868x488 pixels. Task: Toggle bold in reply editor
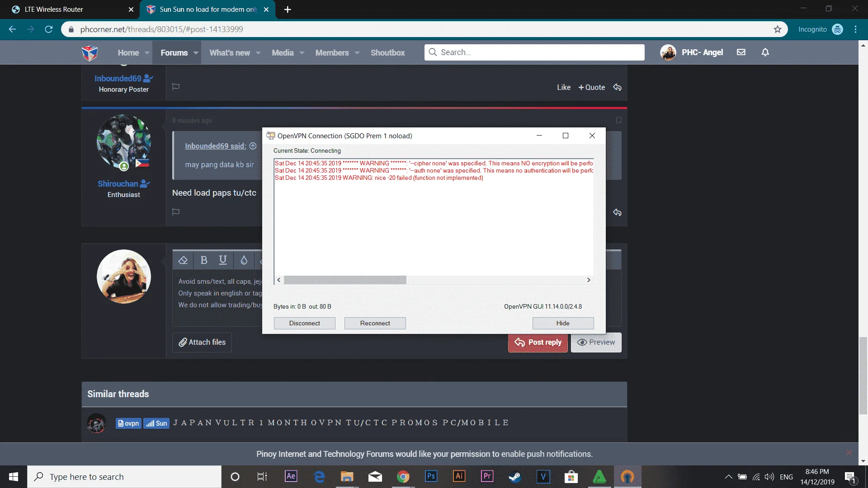coord(204,260)
